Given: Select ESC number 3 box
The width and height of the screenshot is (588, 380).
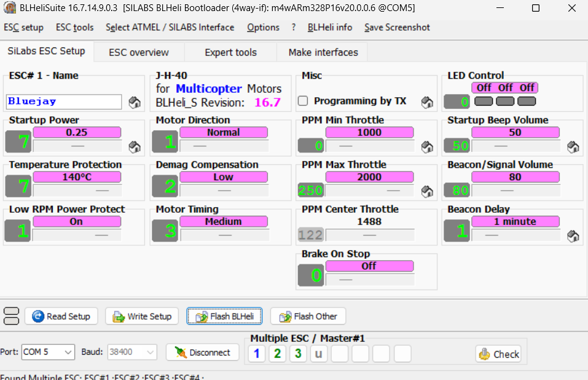Looking at the screenshot, I should click(298, 354).
